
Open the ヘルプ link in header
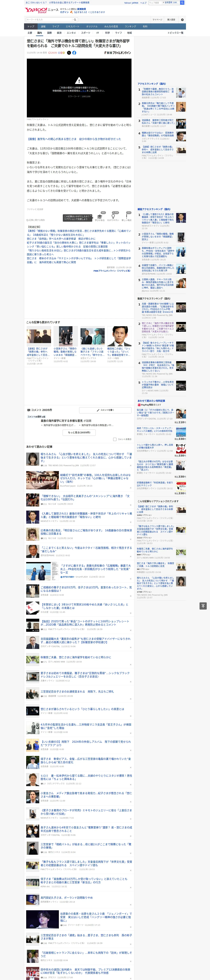pyautogui.click(x=143, y=3)
